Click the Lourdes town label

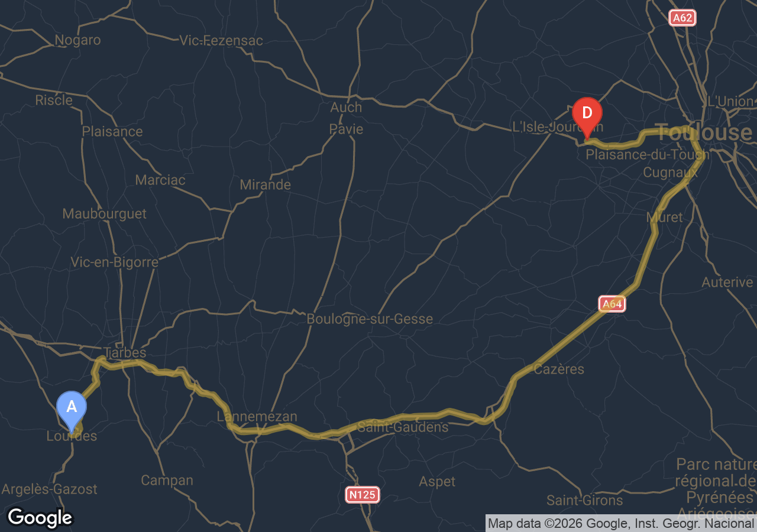(72, 436)
